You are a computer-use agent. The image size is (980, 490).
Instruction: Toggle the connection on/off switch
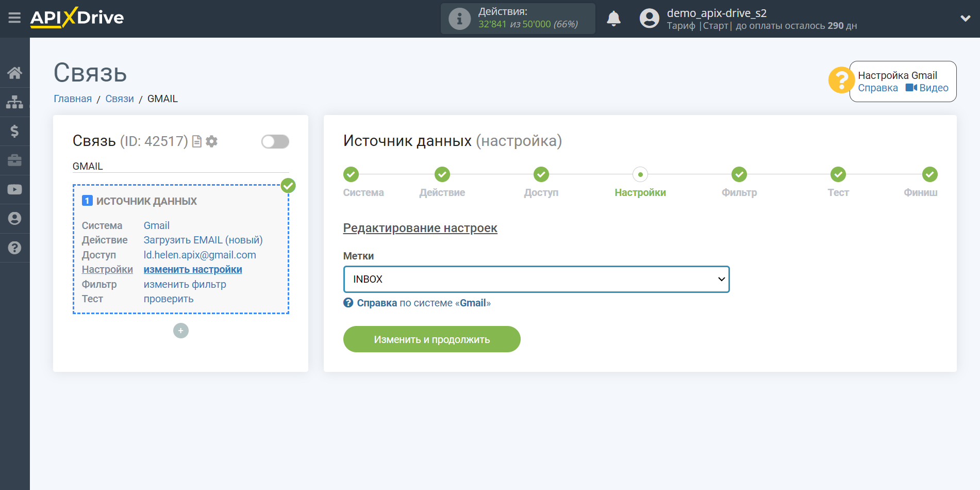pos(275,141)
